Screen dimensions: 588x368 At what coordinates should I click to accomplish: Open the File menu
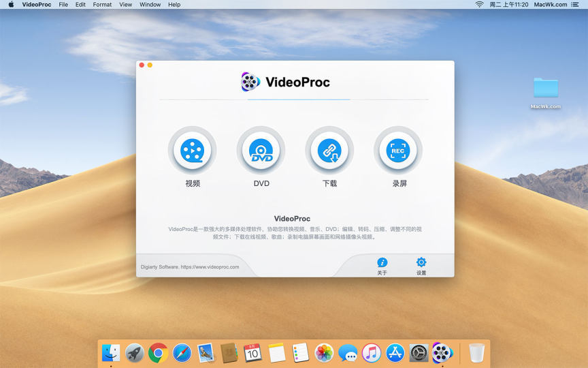63,5
